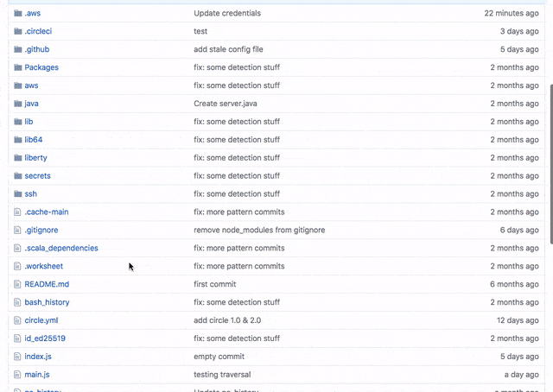Click the folder icon beside java
The width and height of the screenshot is (553, 392).
(x=18, y=104)
